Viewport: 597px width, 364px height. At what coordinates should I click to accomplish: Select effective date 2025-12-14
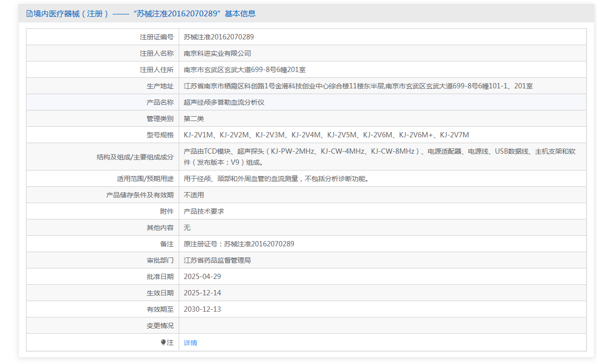(203, 293)
